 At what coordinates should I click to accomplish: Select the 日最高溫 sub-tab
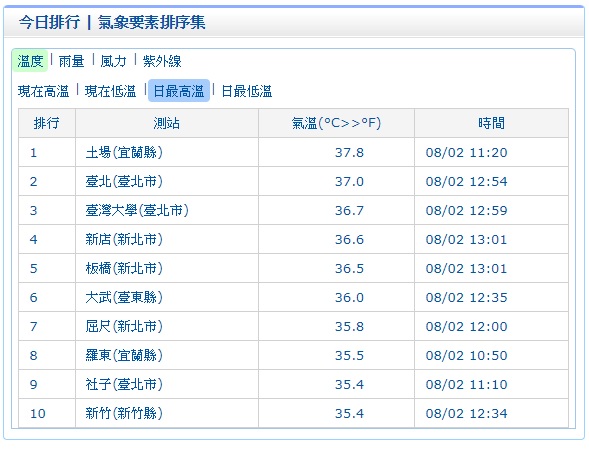pos(179,91)
